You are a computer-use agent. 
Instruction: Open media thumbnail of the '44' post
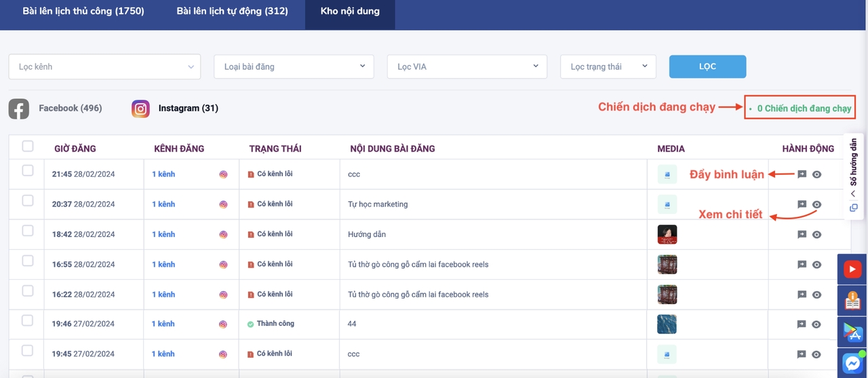coord(667,324)
